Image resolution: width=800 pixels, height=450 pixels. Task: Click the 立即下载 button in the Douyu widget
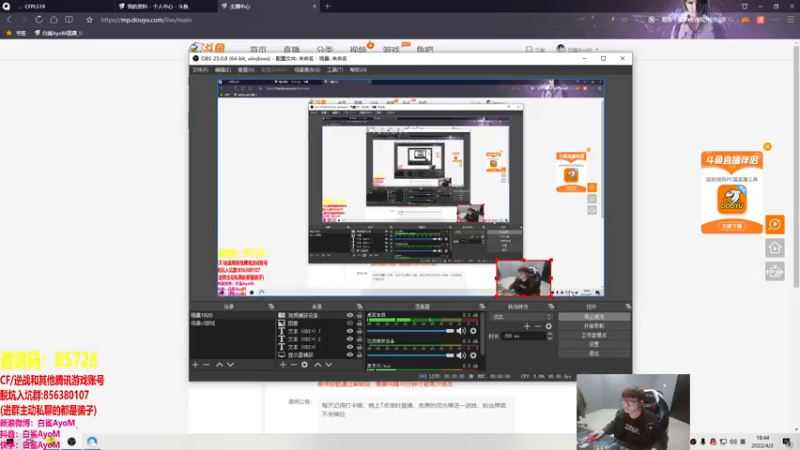coord(732,226)
